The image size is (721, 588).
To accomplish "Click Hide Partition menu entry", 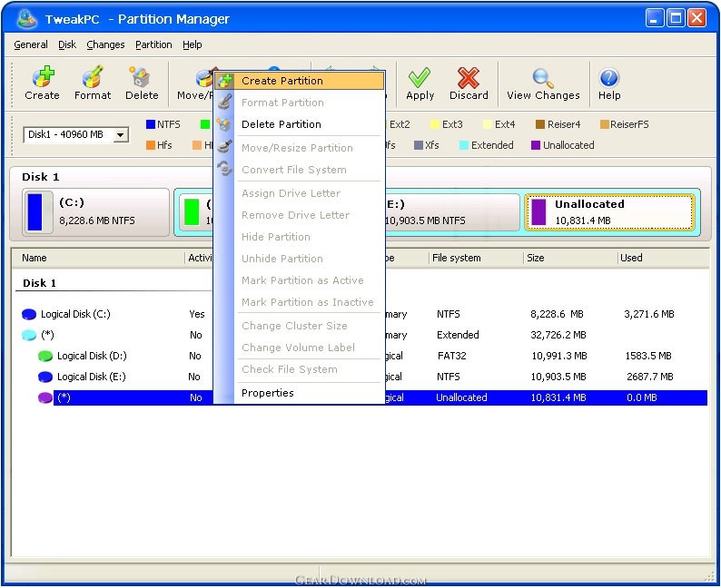I will (300, 237).
